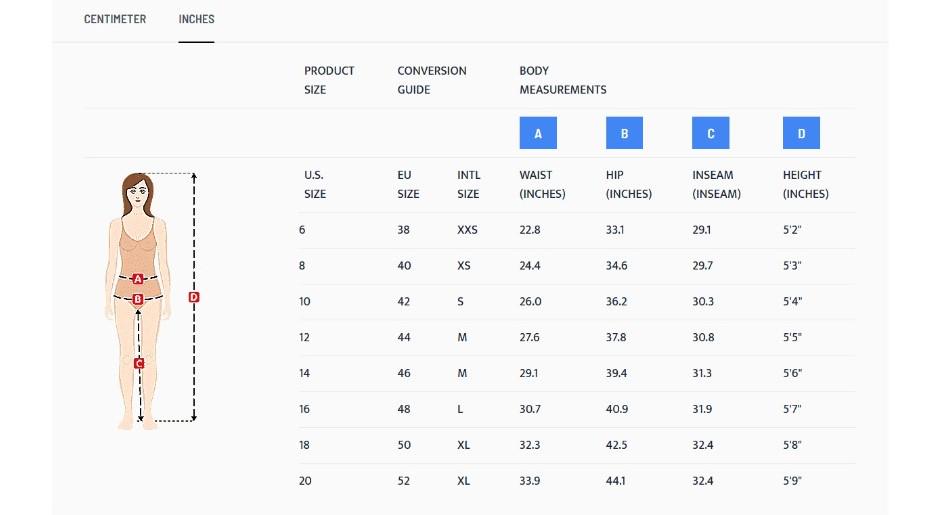Click hip value 40.9 inches
Screen dimensions: 931x515
tap(617, 409)
